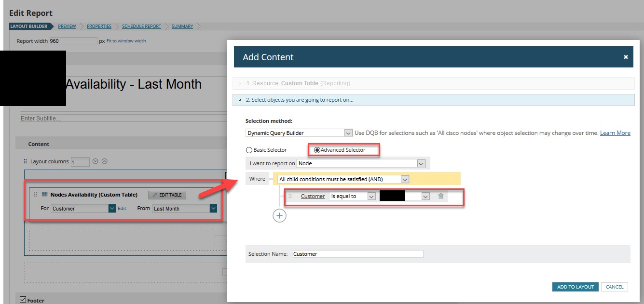This screenshot has height=304, width=644.
Task: Click the drag handle beside Nodes Availability
Action: tap(35, 195)
